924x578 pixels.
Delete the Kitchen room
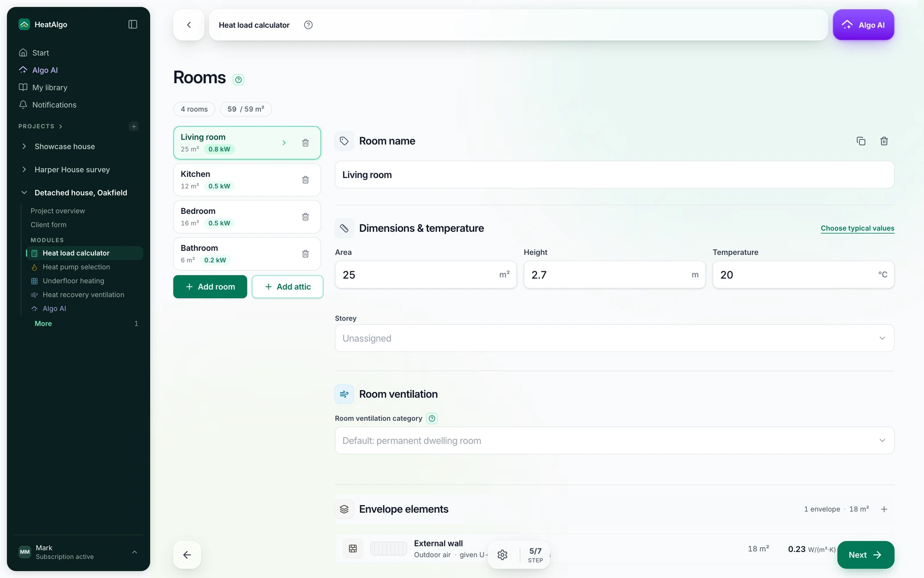pyautogui.click(x=305, y=180)
